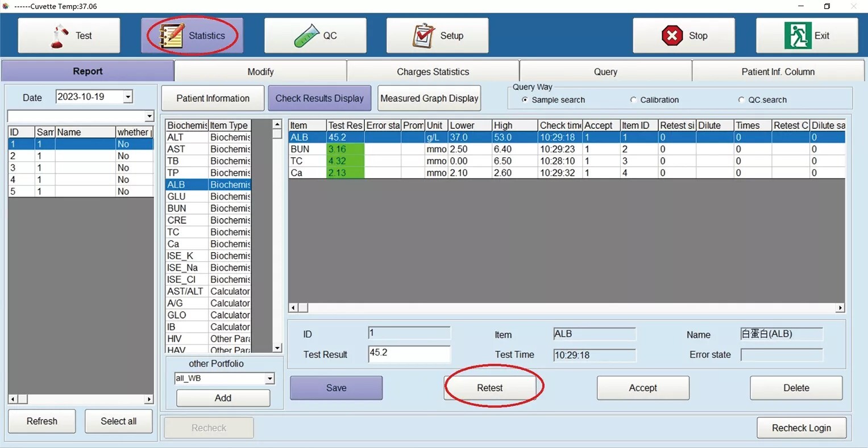Select QC.search radio button
This screenshot has height=448, width=868.
pos(741,100)
